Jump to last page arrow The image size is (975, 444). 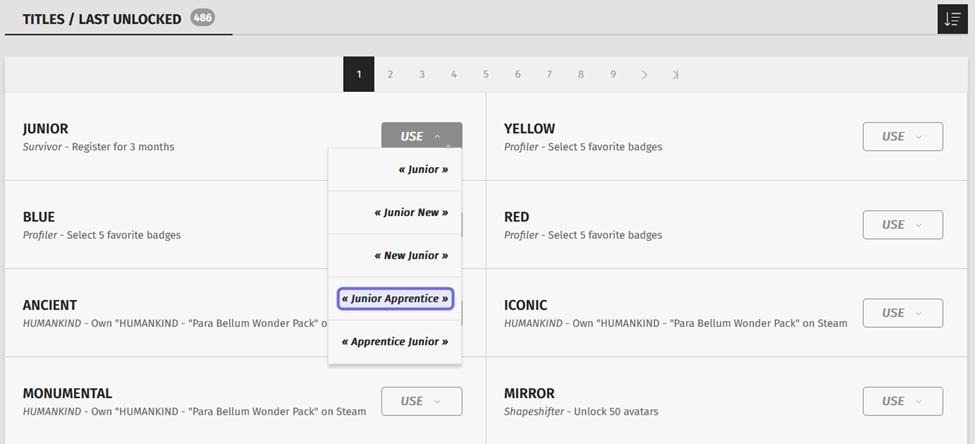(x=676, y=75)
